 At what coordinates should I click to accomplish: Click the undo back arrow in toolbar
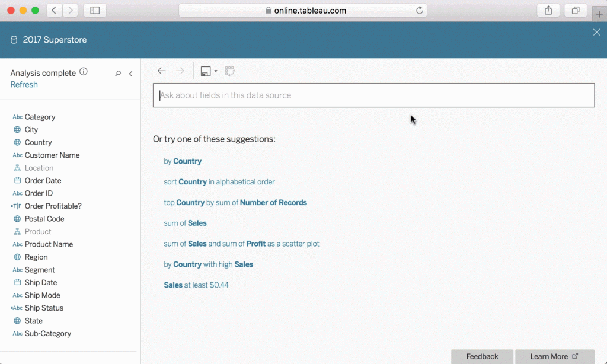[x=161, y=71]
